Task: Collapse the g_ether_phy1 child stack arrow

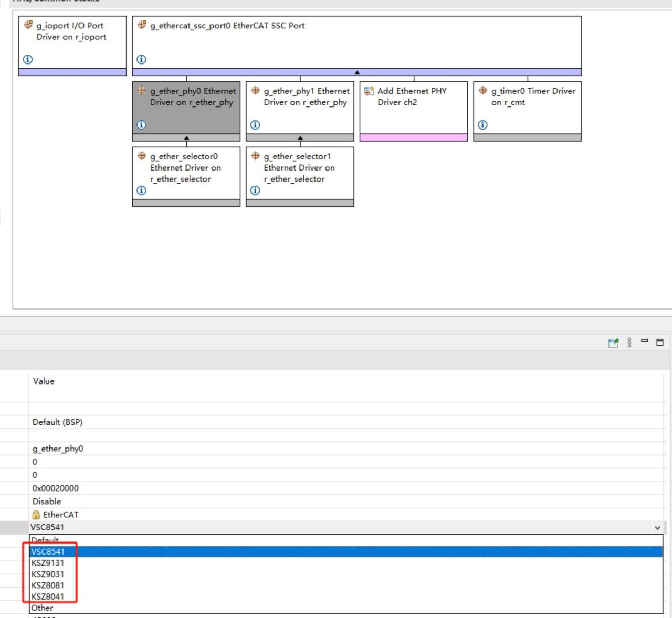Action: pos(300,138)
